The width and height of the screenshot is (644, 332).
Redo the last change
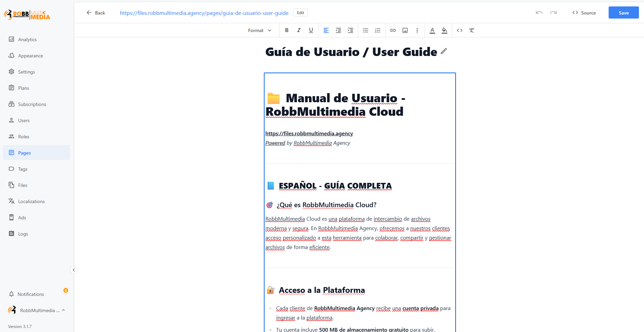553,13
